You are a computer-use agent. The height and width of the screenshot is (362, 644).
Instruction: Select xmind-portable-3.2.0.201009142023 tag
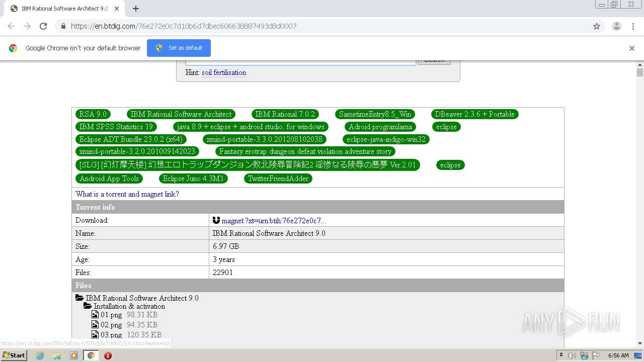click(137, 151)
